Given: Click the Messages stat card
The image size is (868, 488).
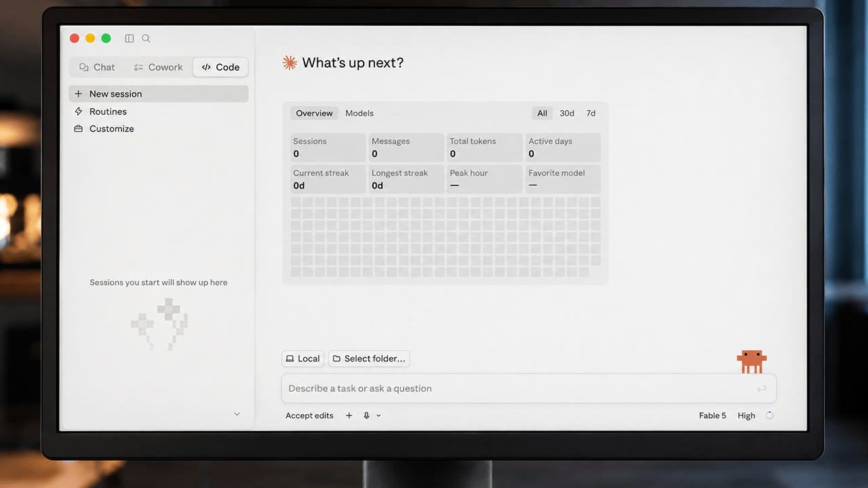Looking at the screenshot, I should click(x=406, y=147).
